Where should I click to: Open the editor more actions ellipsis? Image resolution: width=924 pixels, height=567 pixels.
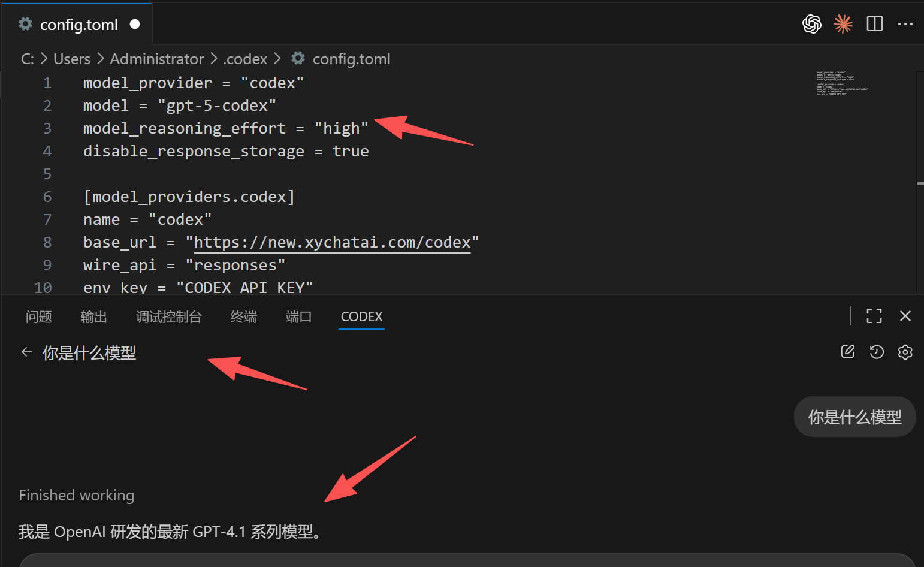coord(905,24)
